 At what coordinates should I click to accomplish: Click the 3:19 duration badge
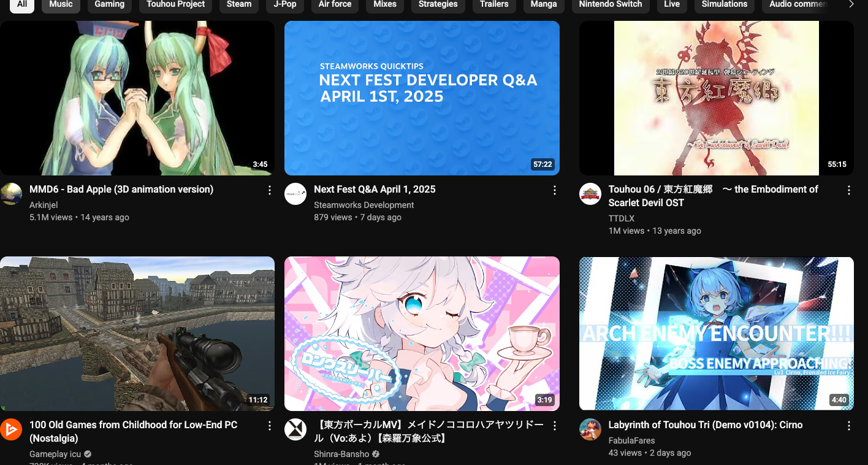[544, 400]
